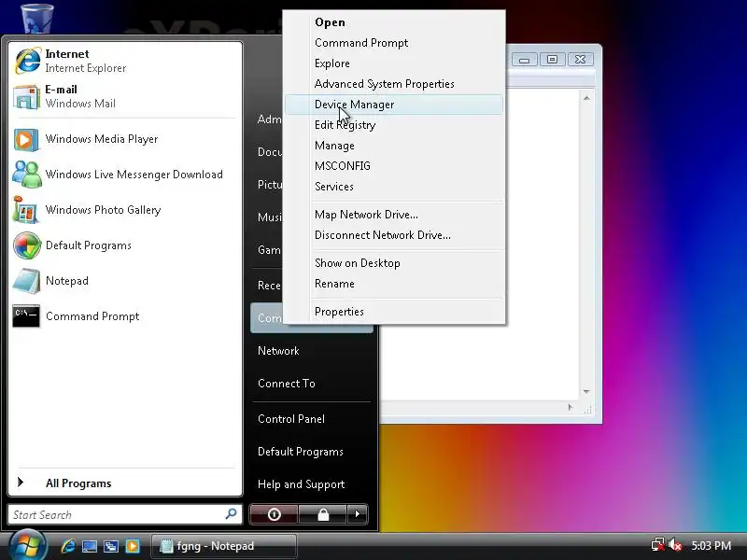Viewport: 747px width, 560px height.
Task: Click Switch between windows quick launch icon
Action: coord(111,546)
